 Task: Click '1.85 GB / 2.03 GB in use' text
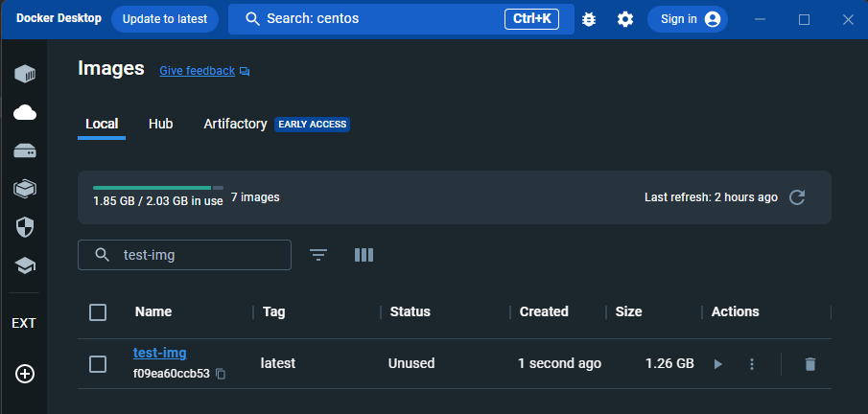pos(157,201)
